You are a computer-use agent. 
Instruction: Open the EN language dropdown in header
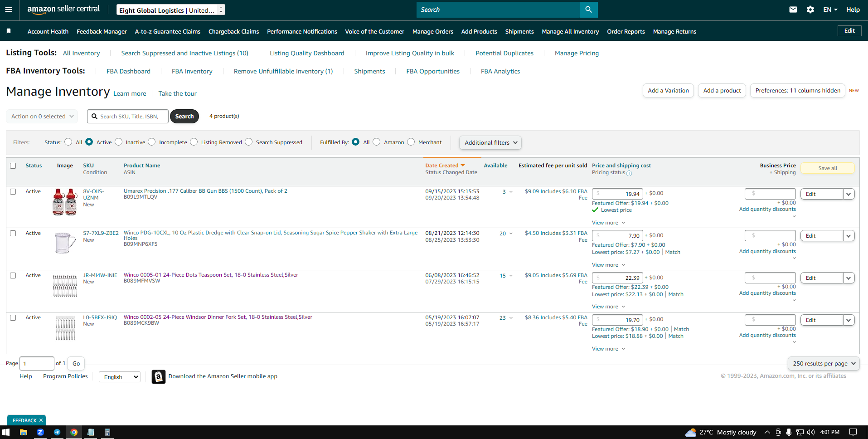(x=830, y=10)
